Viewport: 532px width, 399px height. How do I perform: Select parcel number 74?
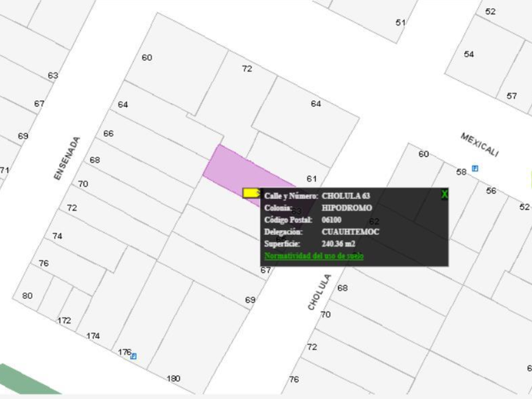57,236
